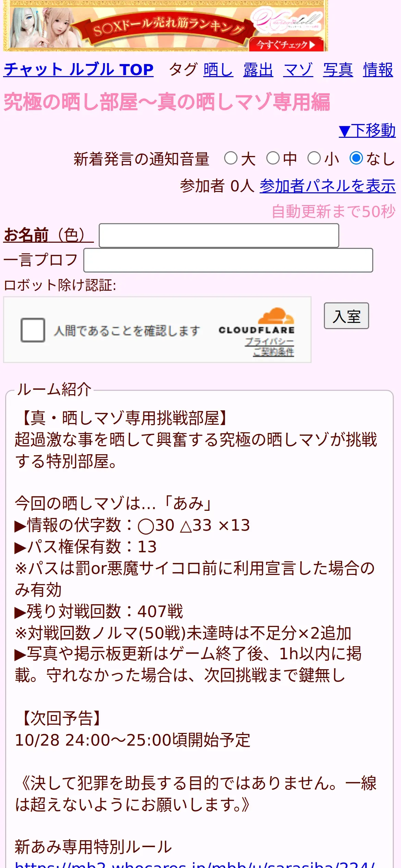Select the なし notification volume radio
Image resolution: width=401 pixels, height=868 pixels.
pos(356,158)
